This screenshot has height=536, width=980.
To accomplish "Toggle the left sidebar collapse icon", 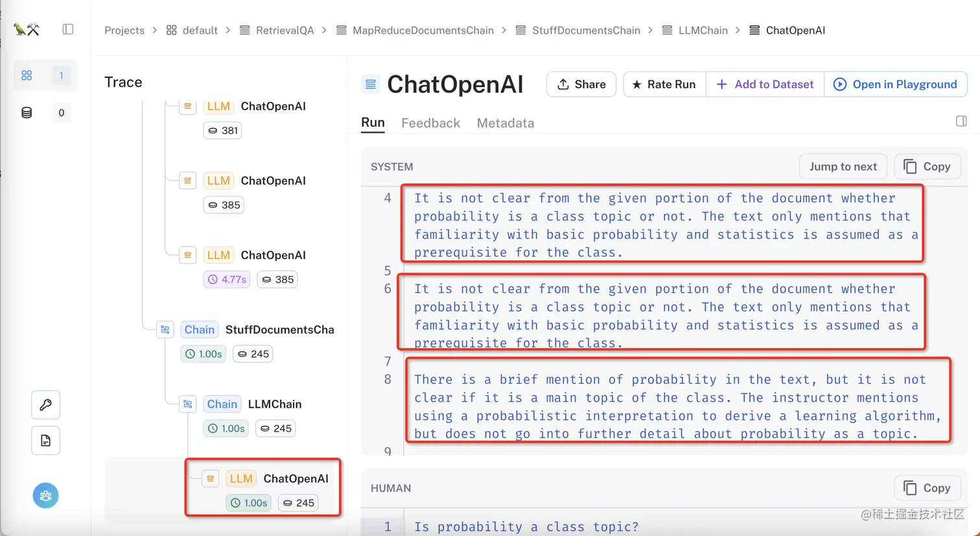I will pos(68,29).
